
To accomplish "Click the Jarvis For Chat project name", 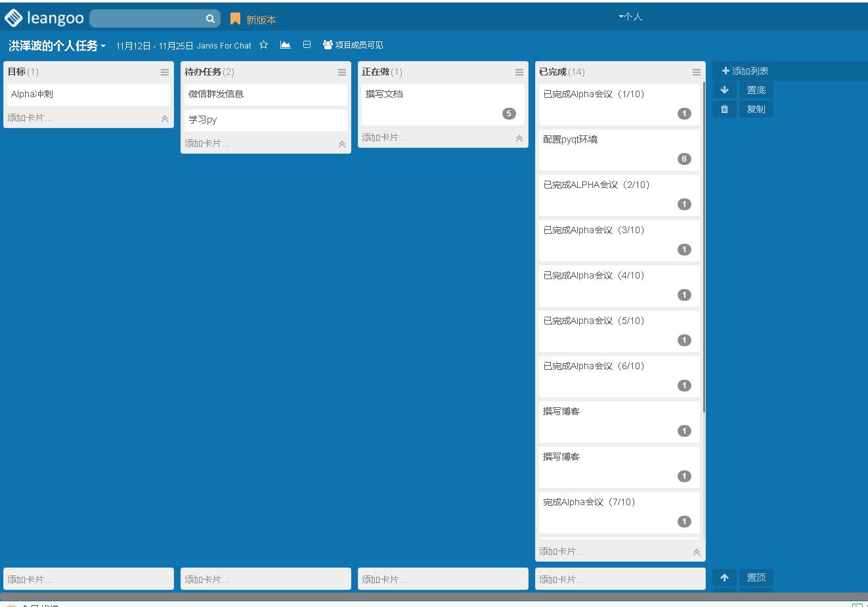I will tap(224, 46).
